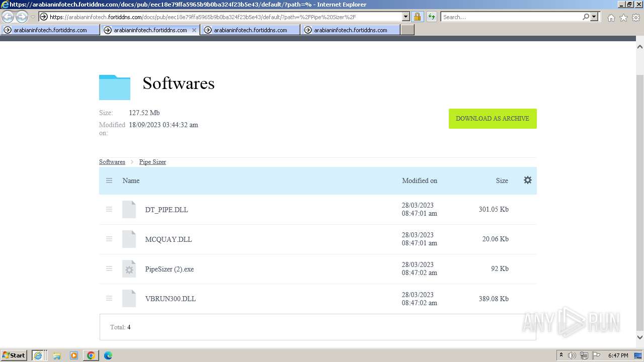
Task: Click the network tray icon
Action: click(x=584, y=355)
